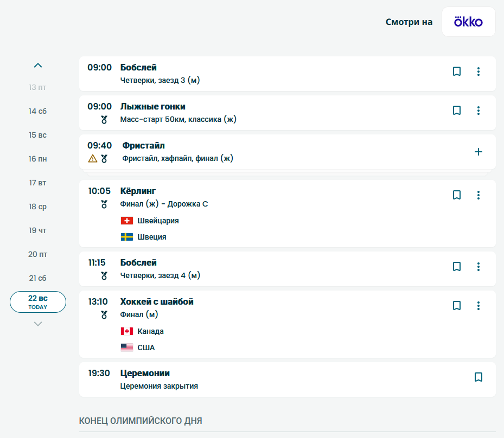Click the warning icon on Фристайл
504x438 pixels.
(x=93, y=159)
